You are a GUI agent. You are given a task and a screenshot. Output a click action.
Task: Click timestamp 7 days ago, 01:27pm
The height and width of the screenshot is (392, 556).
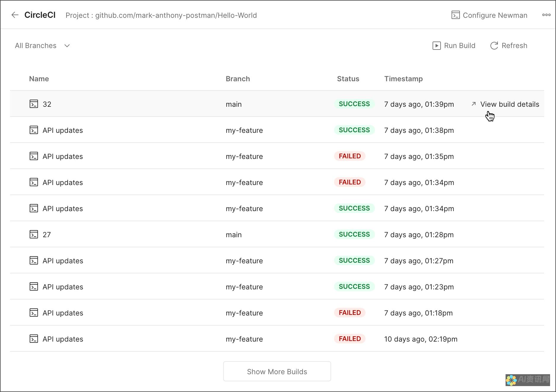pos(419,261)
